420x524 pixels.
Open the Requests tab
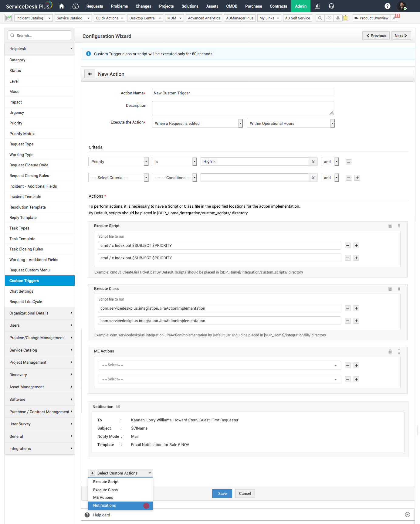tap(95, 6)
